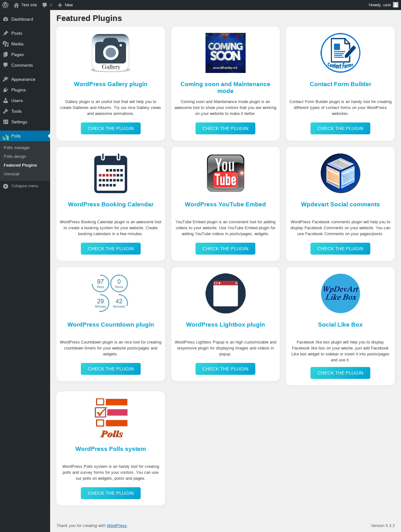Click the Version 5.3.2 footer text
This screenshot has height=532, width=401.
coord(383,526)
